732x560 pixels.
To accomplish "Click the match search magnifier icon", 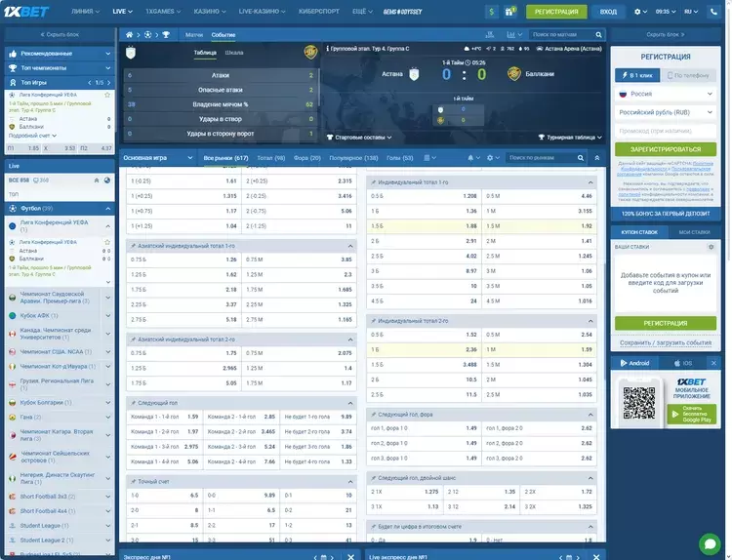I will 598,34.
